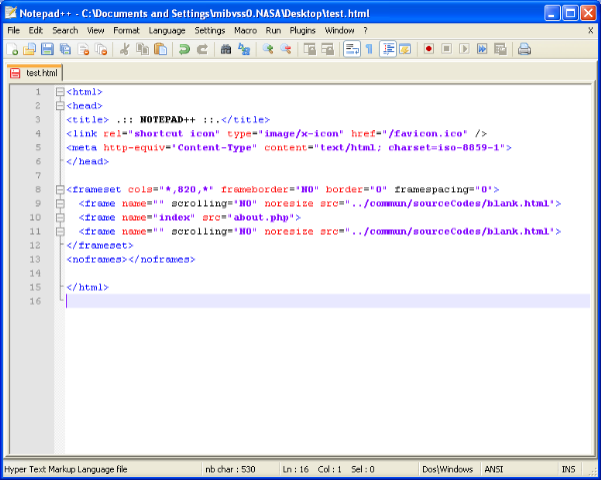Click the Close All documents icon
The height and width of the screenshot is (480, 601).
pyautogui.click(x=101, y=49)
